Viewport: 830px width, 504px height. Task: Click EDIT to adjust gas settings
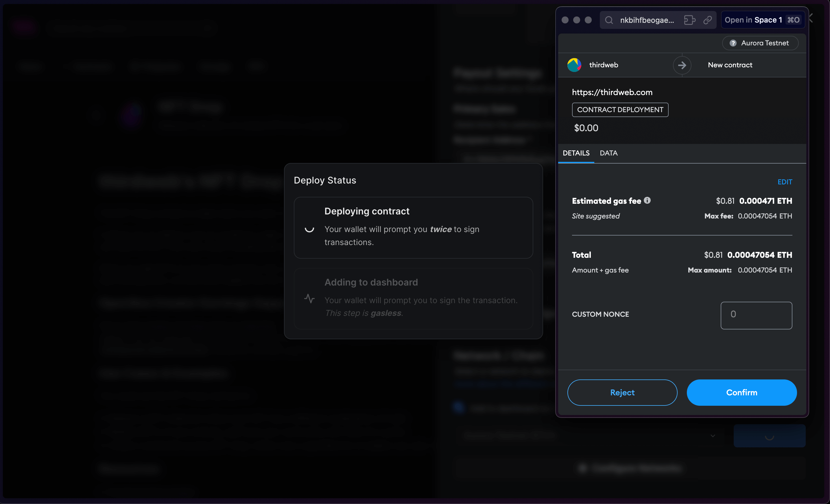[x=785, y=182]
